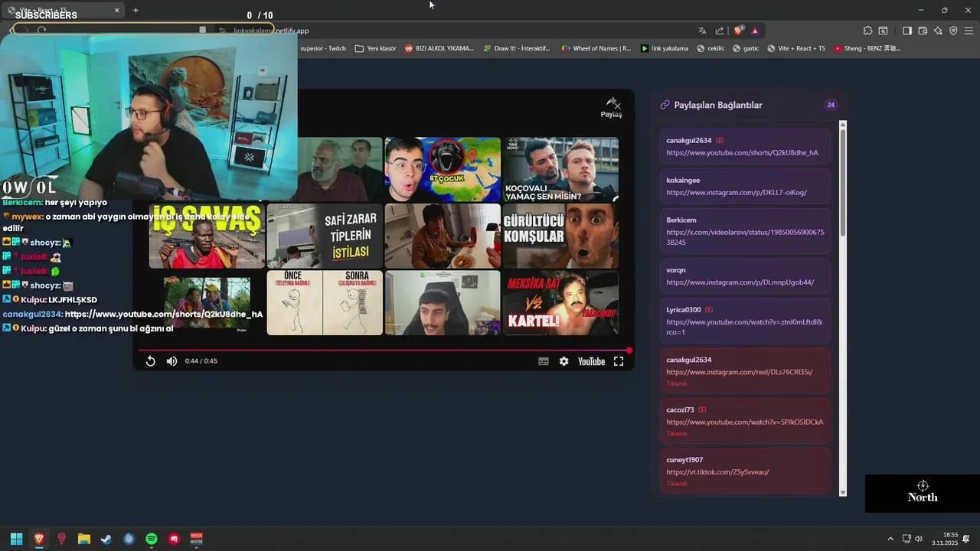Open the Brave Wallet icon
The height and width of the screenshot is (551, 980).
(x=923, y=31)
